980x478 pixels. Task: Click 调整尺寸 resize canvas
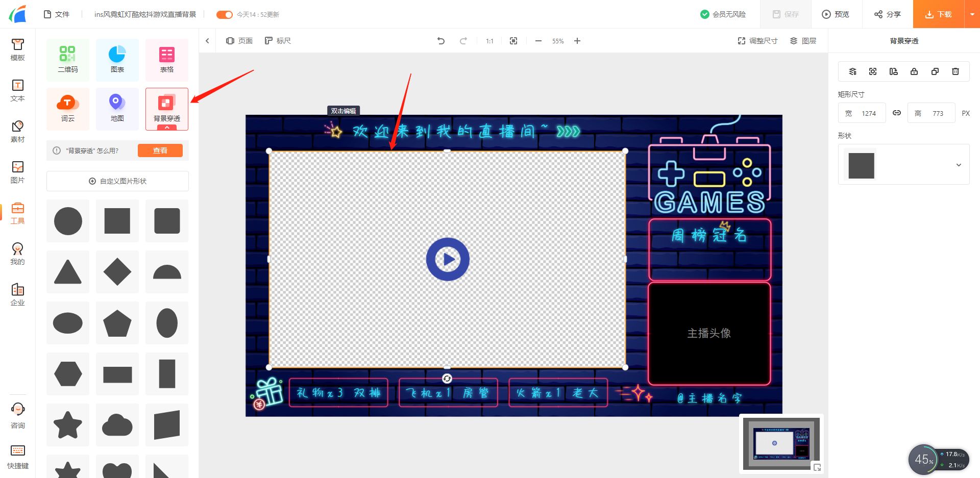(x=757, y=41)
